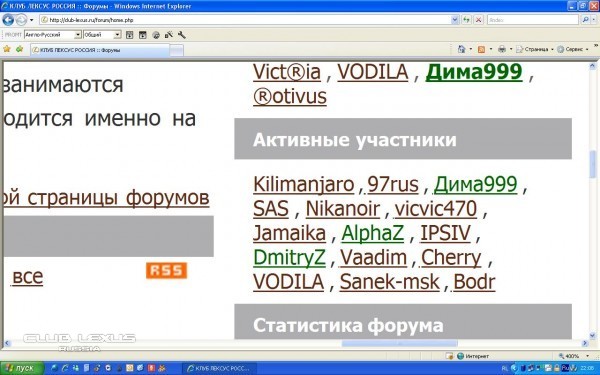
Task: Stop loading with the red X button
Action: tap(478, 20)
